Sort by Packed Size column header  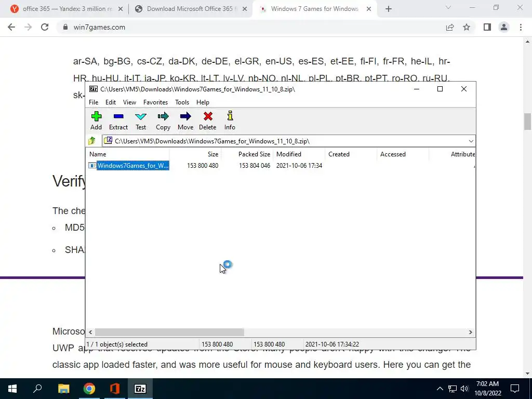247,154
